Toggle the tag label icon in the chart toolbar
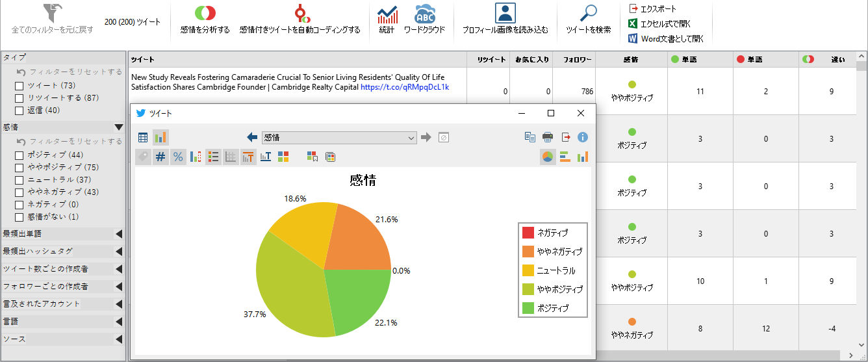The height and width of the screenshot is (362, 868). click(x=143, y=157)
